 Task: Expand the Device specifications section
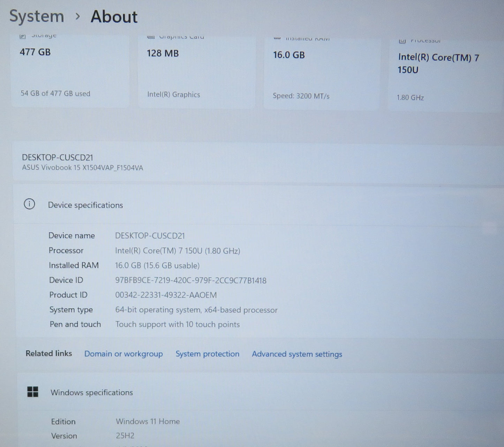tap(85, 205)
